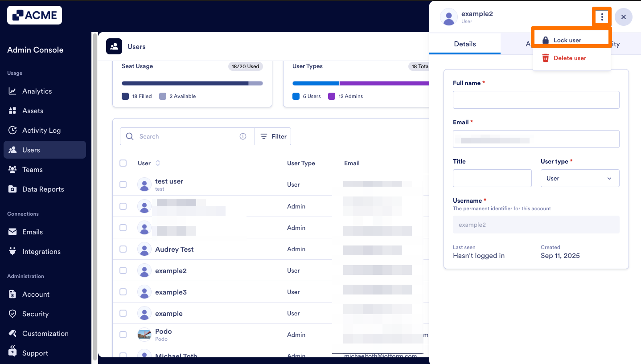Open example3 user row
The height and width of the screenshot is (364, 641).
[171, 292]
